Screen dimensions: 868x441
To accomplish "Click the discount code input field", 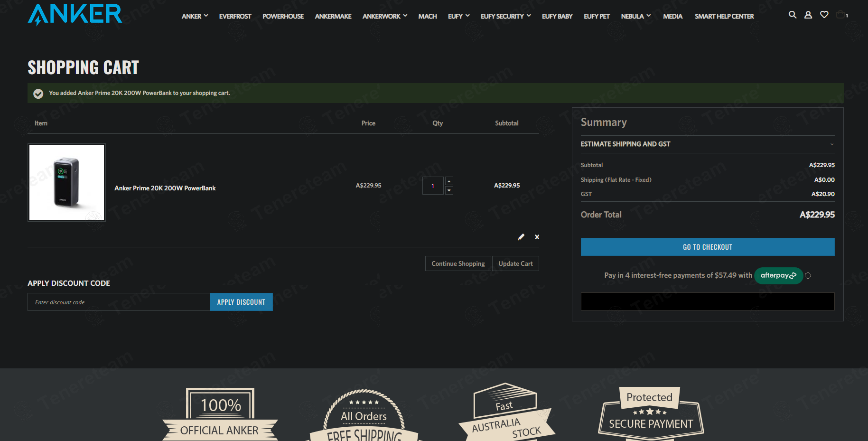I will pyautogui.click(x=119, y=302).
